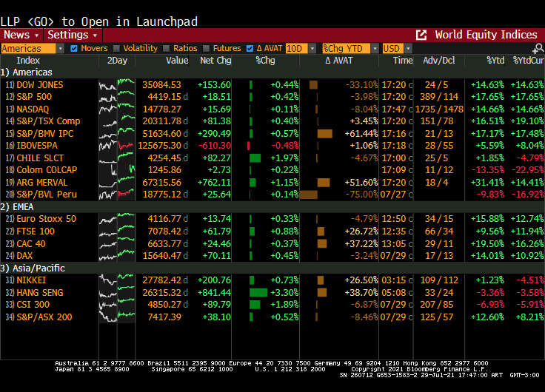The height and width of the screenshot is (392, 545).
Task: Click ARG MERVAL %Ytd +31.41%
Action: (x=487, y=182)
